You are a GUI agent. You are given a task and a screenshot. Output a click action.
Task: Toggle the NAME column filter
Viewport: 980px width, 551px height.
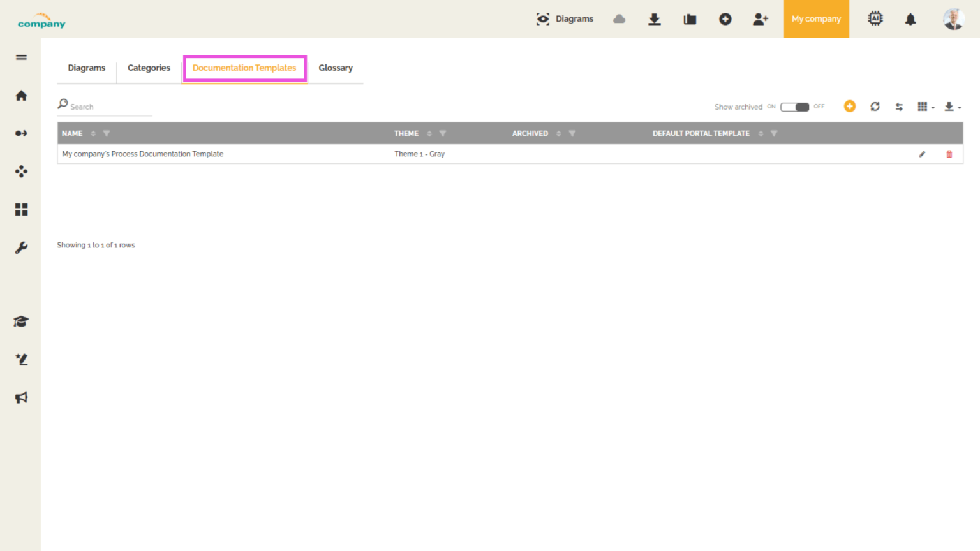click(107, 133)
